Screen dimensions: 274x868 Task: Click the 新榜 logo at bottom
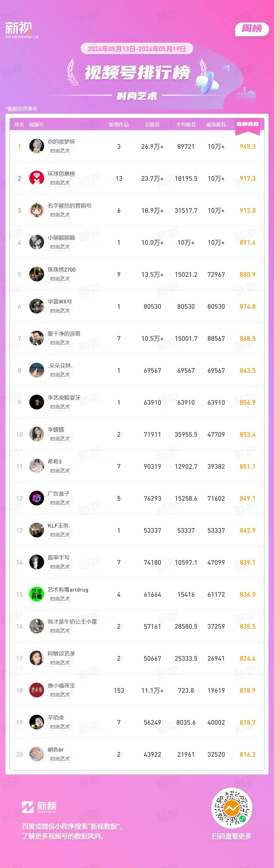click(39, 807)
